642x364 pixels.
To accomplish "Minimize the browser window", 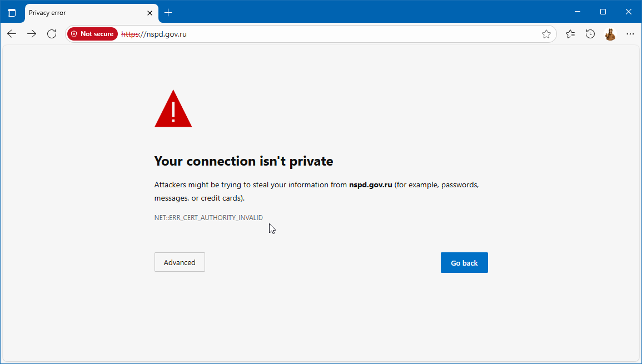I will pyautogui.click(x=577, y=11).
